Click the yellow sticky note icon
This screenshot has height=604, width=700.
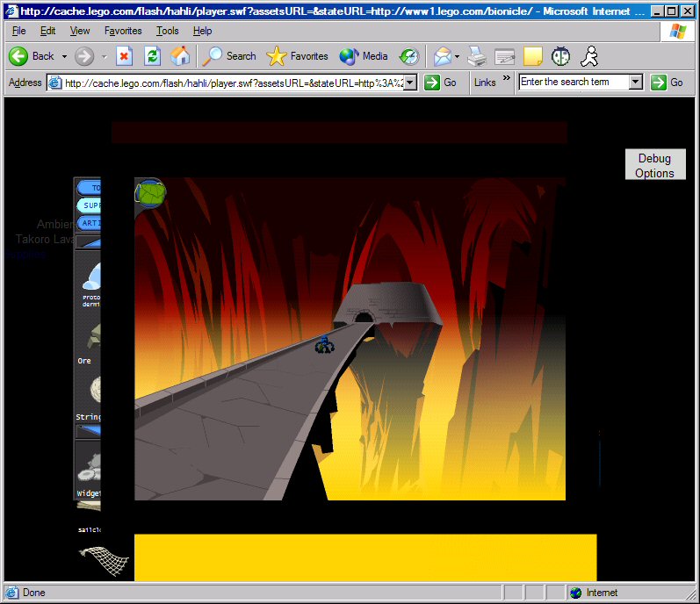click(532, 56)
